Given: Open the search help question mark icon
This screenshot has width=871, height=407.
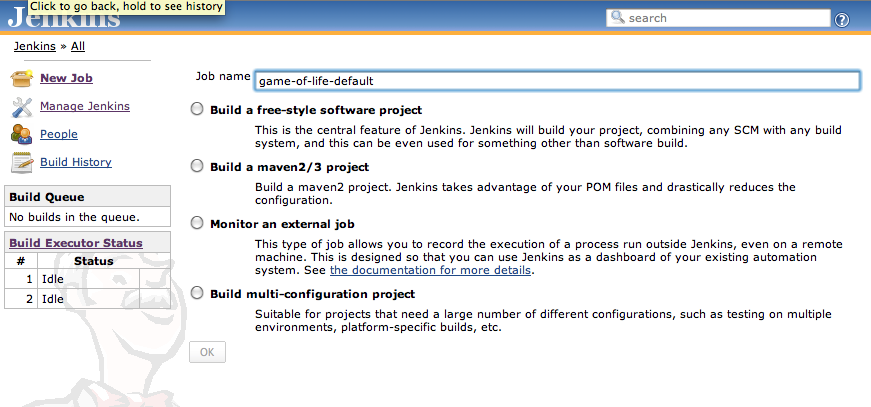Looking at the screenshot, I should 842,20.
